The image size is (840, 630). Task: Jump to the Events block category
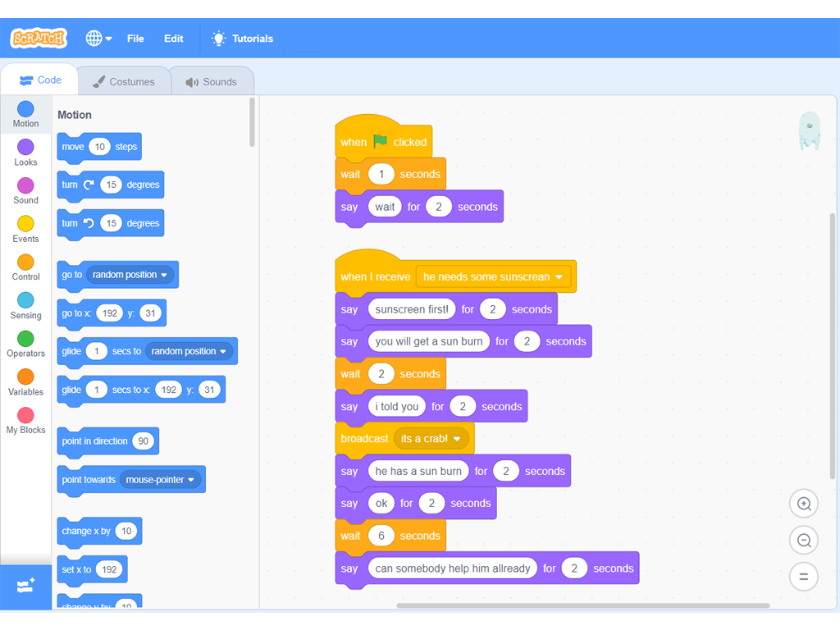coord(25,229)
